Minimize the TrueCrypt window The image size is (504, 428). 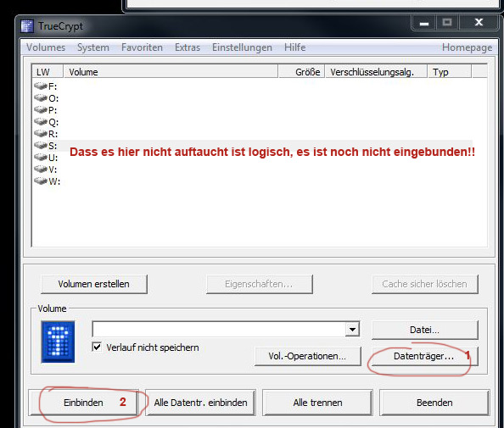(x=424, y=23)
